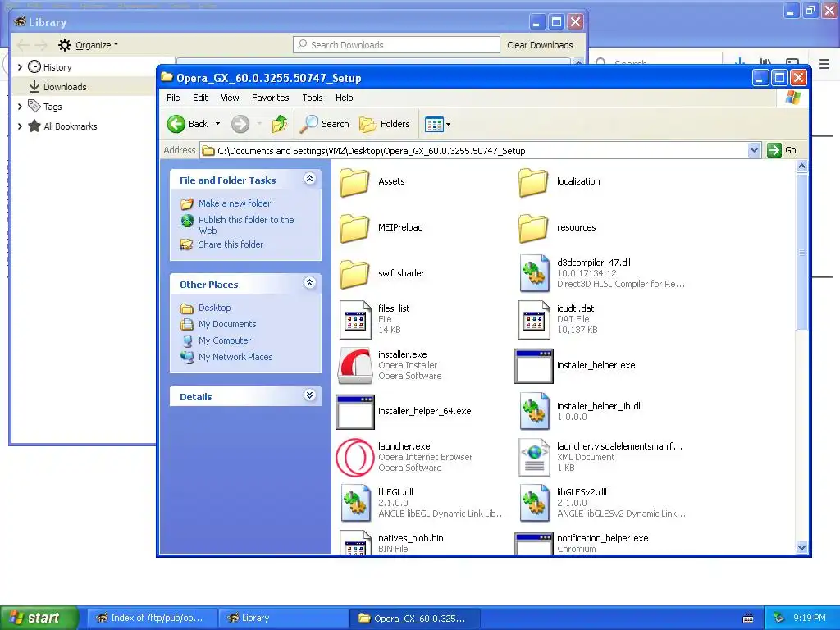Select the files_list file icon

tap(355, 319)
